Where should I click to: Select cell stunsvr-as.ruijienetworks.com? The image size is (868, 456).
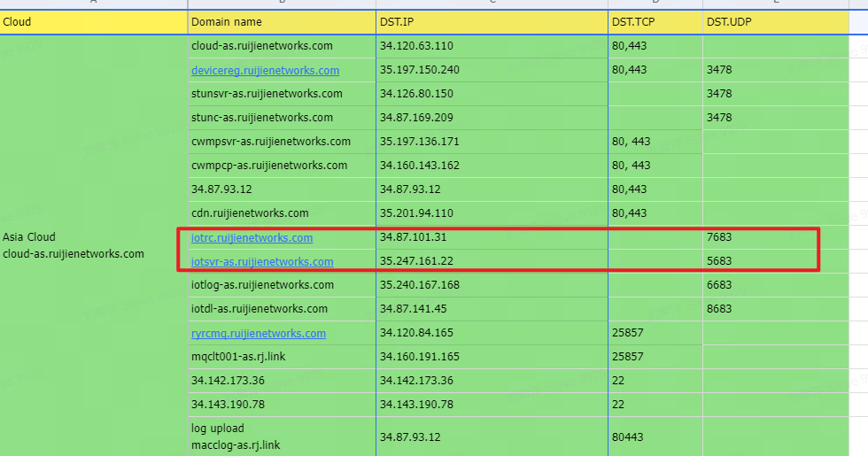282,94
